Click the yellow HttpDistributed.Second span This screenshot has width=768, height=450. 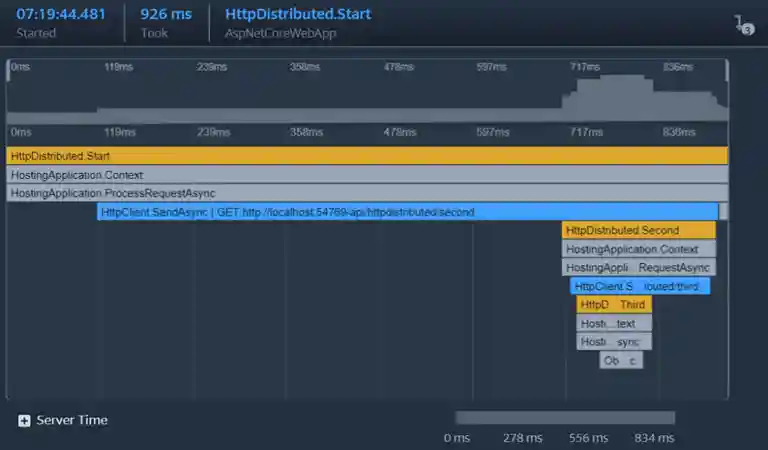point(638,230)
